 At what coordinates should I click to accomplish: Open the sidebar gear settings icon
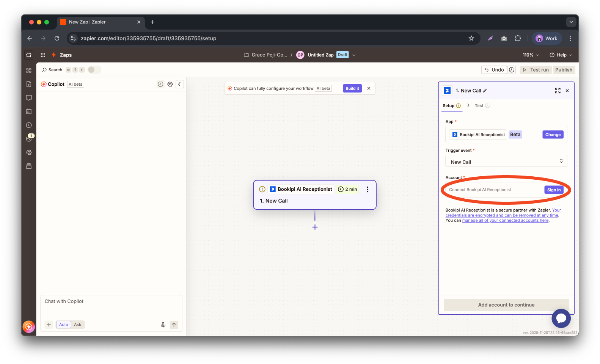(x=29, y=152)
